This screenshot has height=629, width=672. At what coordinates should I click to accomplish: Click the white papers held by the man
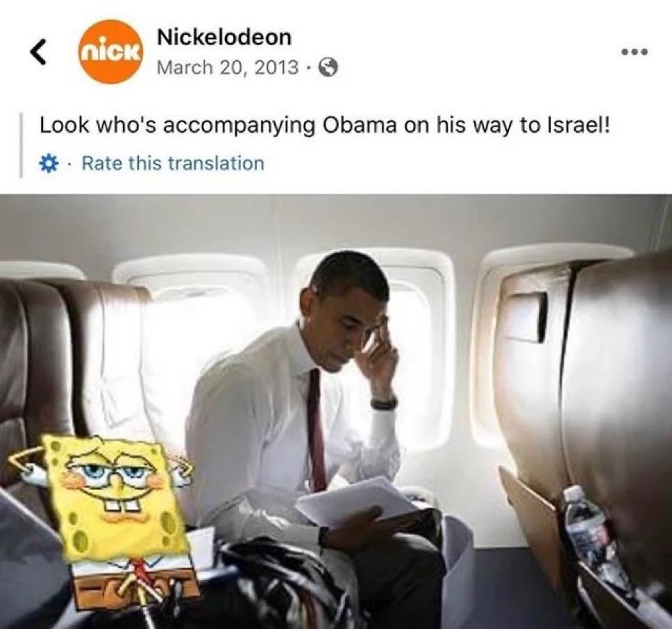click(x=358, y=500)
